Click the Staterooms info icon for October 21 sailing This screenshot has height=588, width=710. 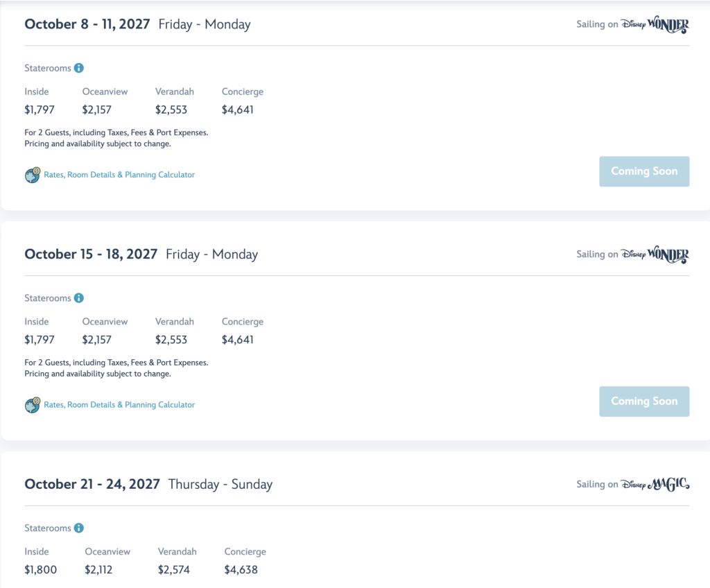point(79,528)
